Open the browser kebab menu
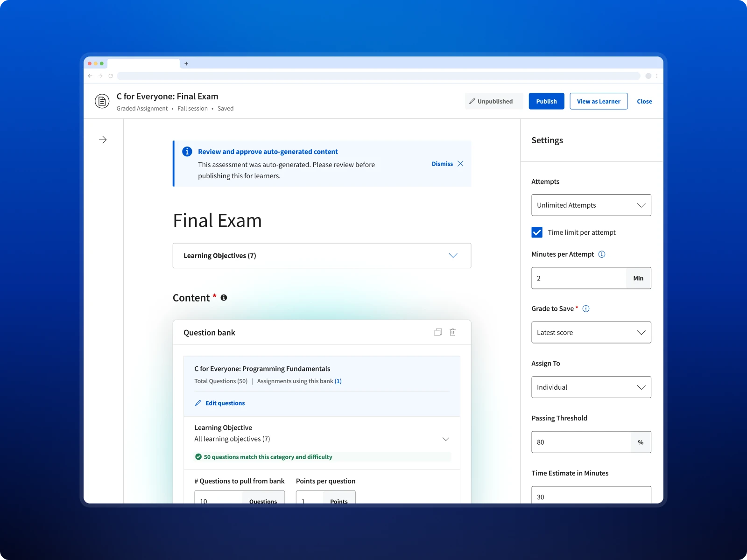Screen dimensions: 747x560 [656, 76]
